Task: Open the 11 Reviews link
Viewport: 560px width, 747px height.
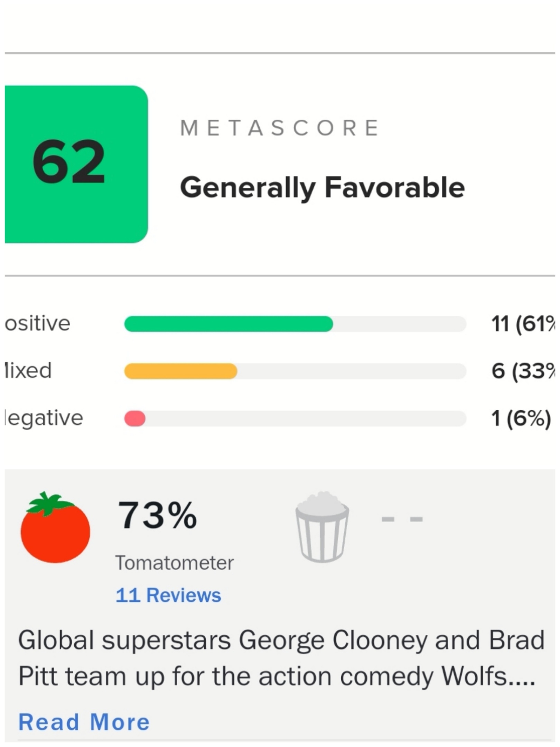Action: [168, 595]
